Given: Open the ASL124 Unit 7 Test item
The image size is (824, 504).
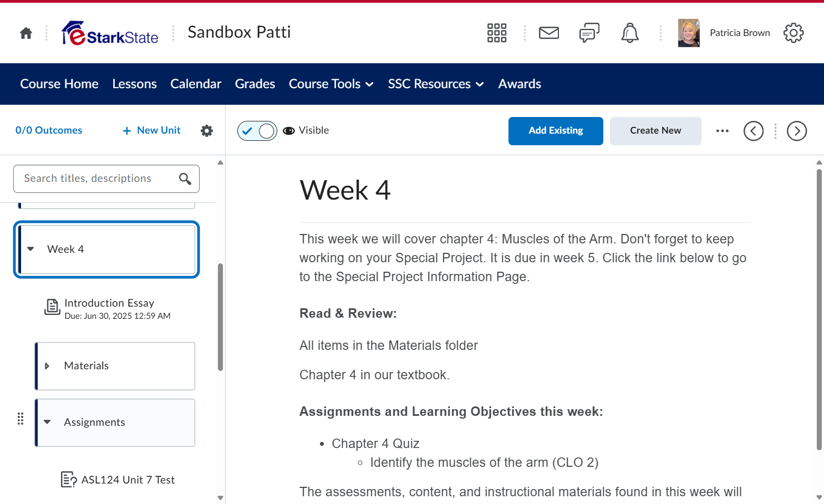Looking at the screenshot, I should [128, 480].
